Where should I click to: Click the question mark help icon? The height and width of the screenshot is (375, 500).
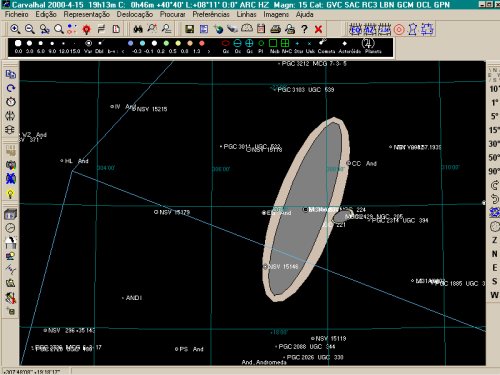[x=304, y=29]
